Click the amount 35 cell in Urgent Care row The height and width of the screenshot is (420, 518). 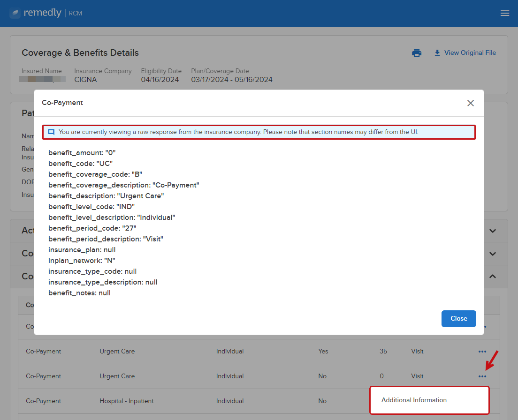point(383,352)
